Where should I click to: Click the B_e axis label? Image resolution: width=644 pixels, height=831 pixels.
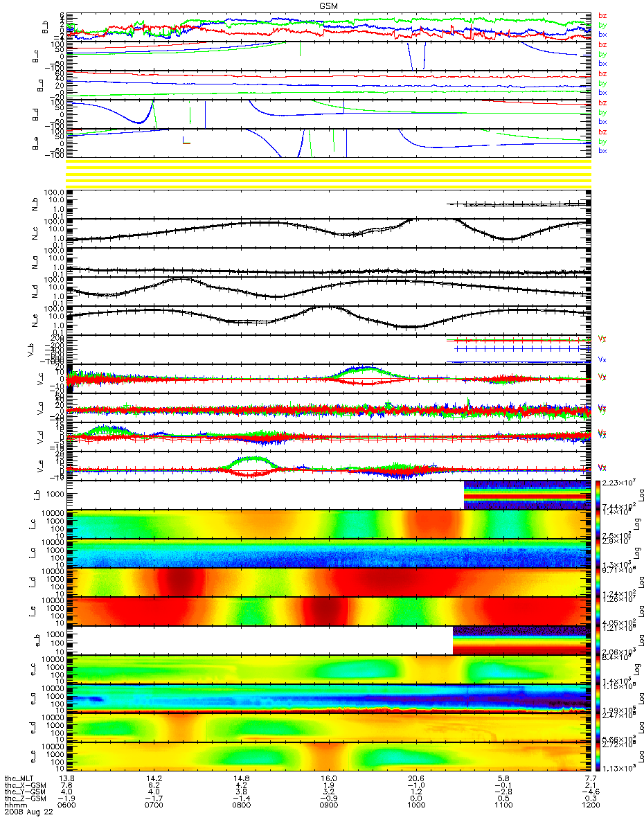[35, 143]
